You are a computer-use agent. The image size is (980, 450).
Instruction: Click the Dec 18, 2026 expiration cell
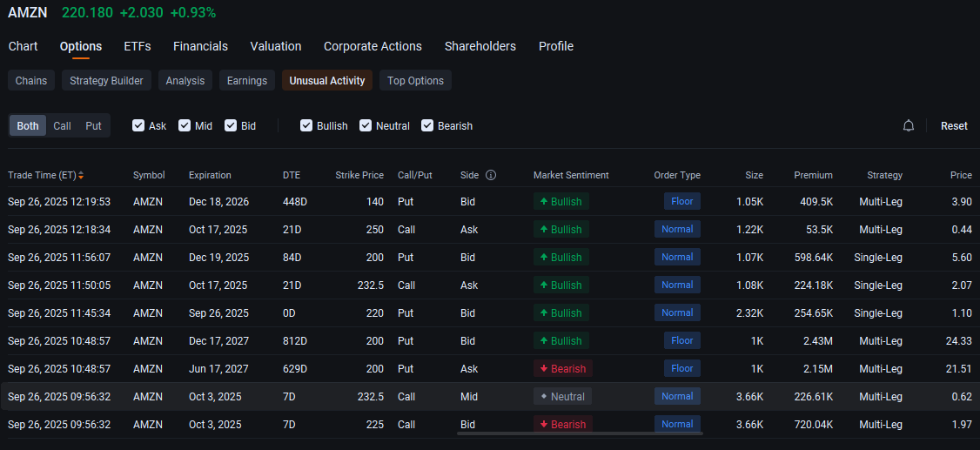point(218,201)
